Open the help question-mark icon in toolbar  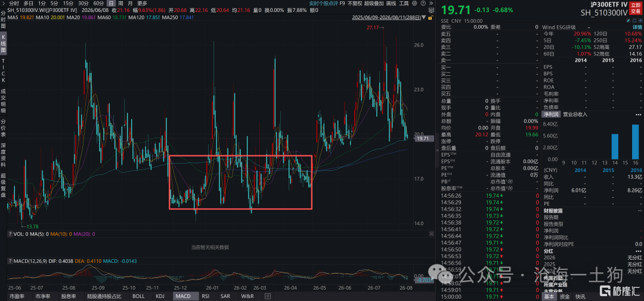(423, 3)
